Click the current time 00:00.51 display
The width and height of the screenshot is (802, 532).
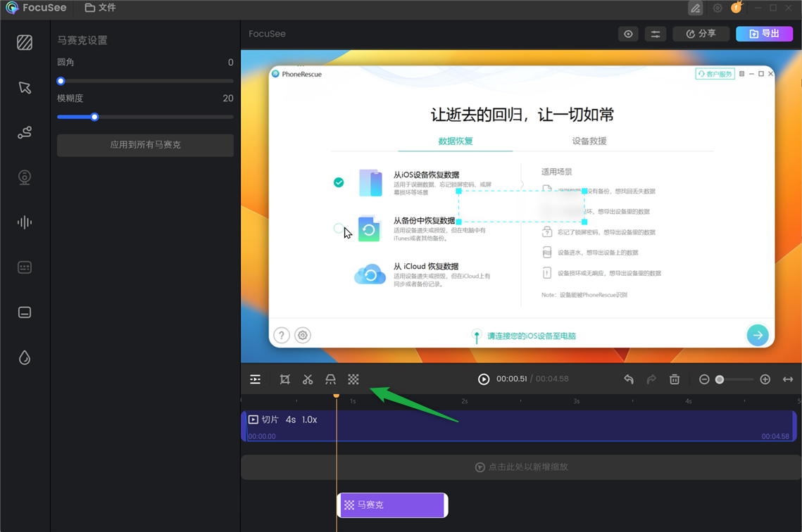[x=511, y=379]
